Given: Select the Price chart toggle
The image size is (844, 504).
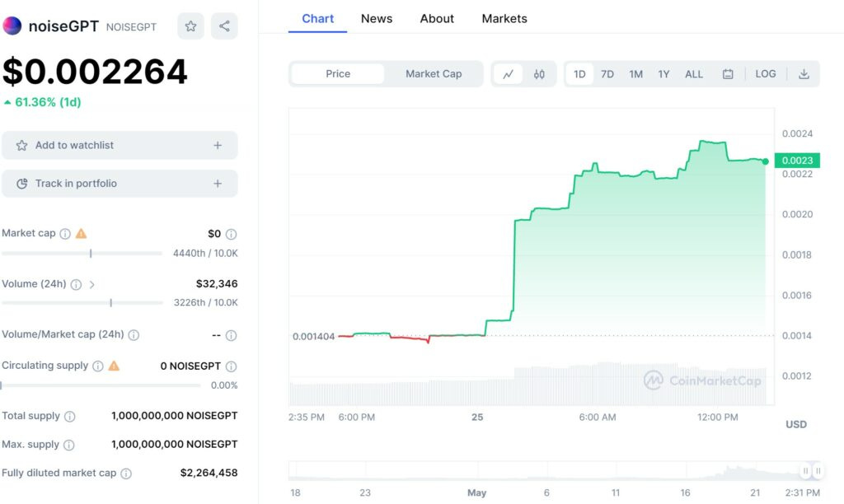Looking at the screenshot, I should [337, 73].
